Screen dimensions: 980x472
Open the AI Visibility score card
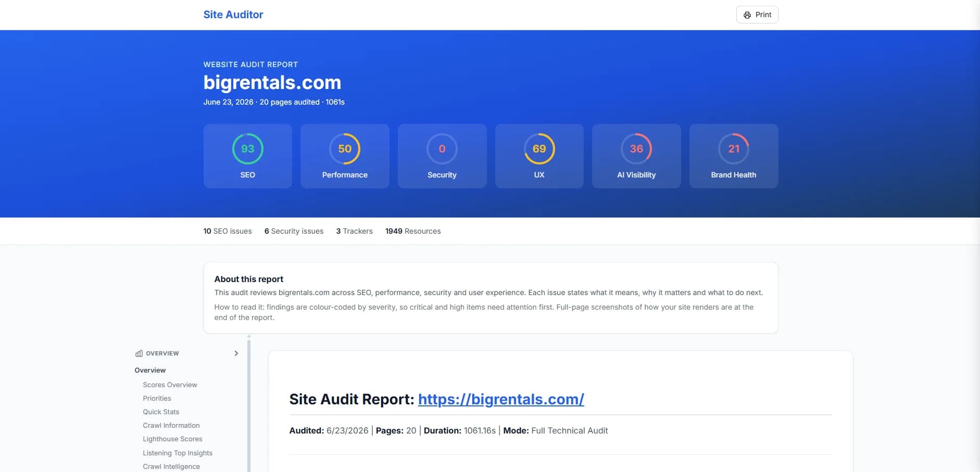[636, 156]
